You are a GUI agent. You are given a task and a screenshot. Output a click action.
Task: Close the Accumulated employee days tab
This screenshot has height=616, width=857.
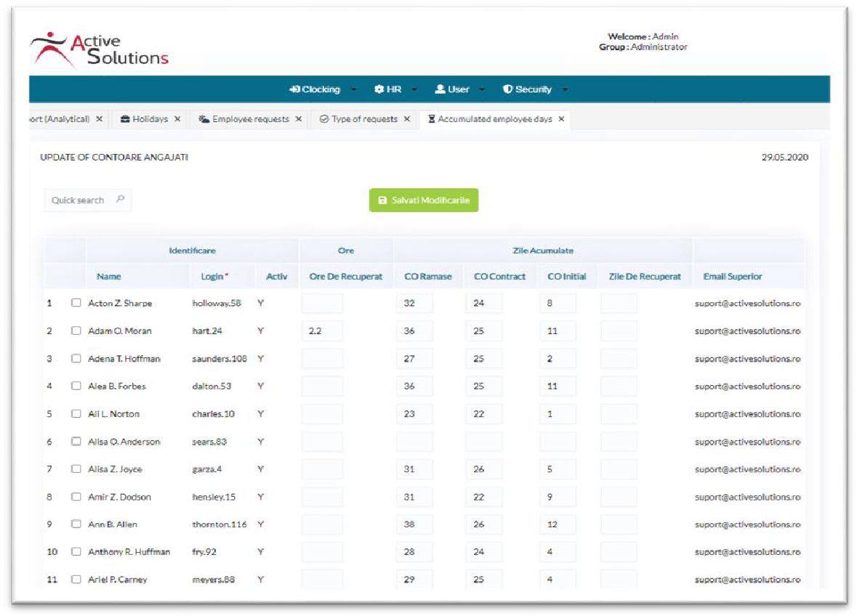[x=561, y=119]
